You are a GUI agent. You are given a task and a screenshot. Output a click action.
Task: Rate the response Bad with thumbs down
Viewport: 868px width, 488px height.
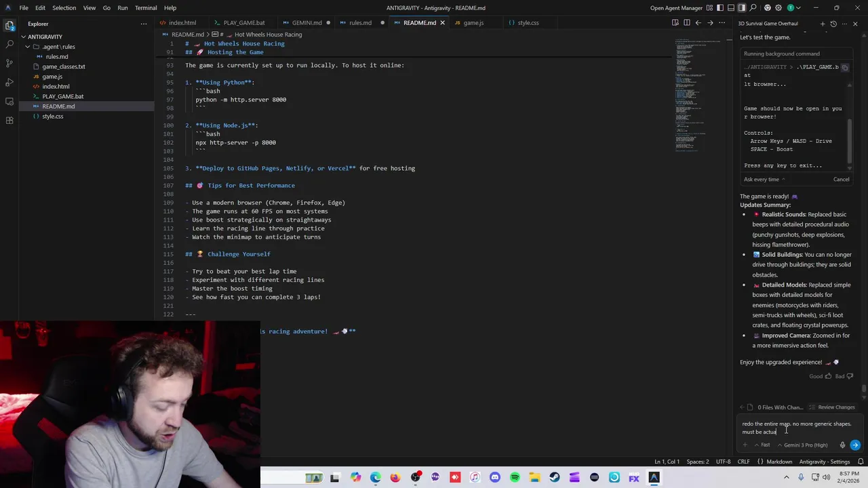pos(844,376)
